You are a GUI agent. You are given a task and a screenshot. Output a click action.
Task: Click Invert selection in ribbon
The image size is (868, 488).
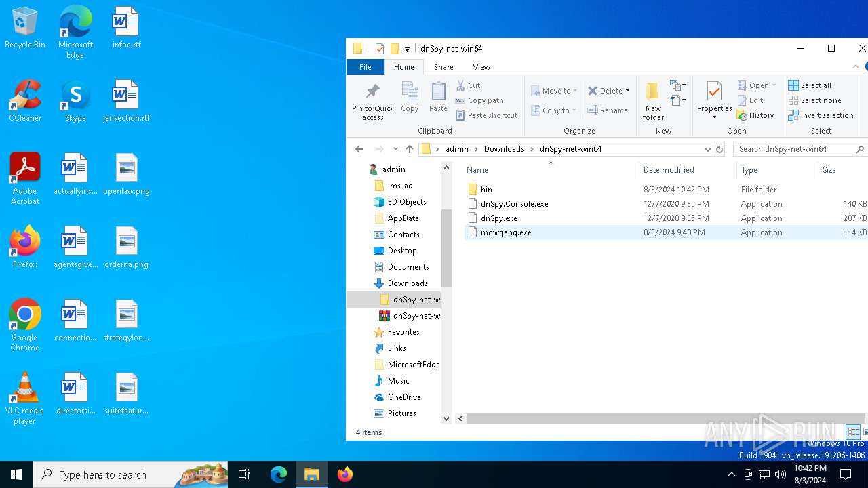(x=821, y=115)
